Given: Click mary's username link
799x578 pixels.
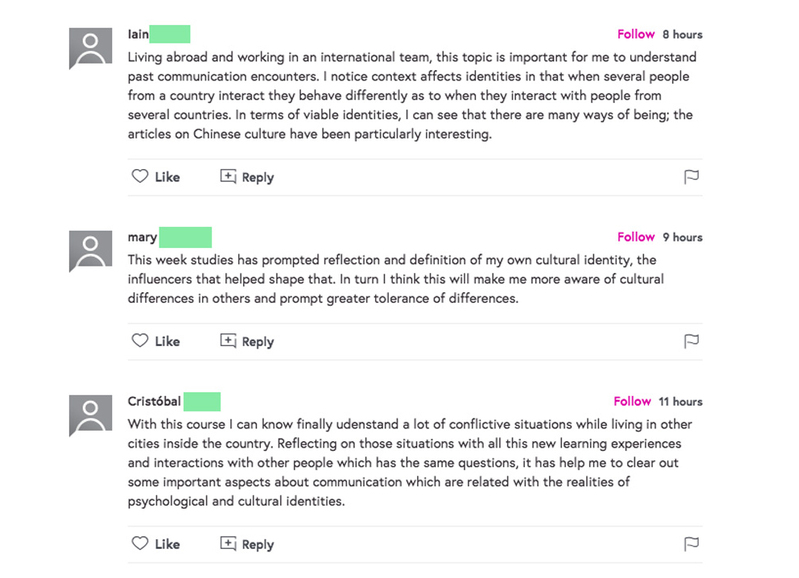Looking at the screenshot, I should pyautogui.click(x=143, y=237).
